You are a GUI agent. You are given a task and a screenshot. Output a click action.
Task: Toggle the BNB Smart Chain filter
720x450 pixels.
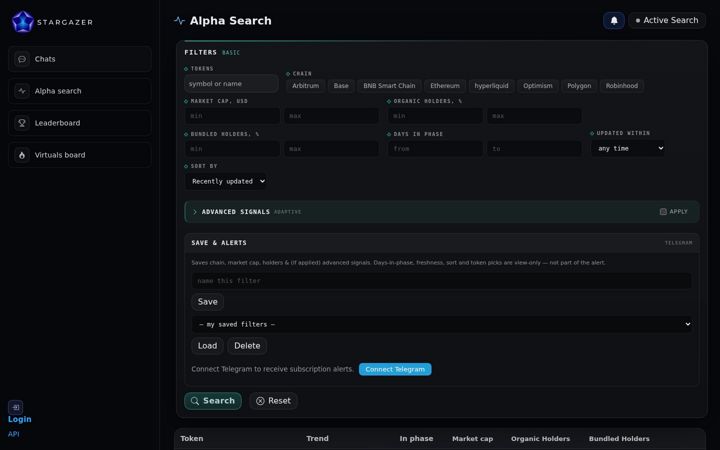[x=389, y=86]
